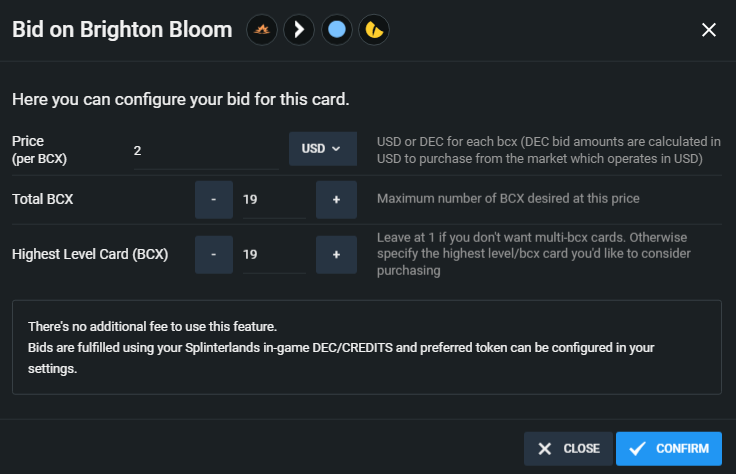Click into the Total BCX value field

pos(274,200)
